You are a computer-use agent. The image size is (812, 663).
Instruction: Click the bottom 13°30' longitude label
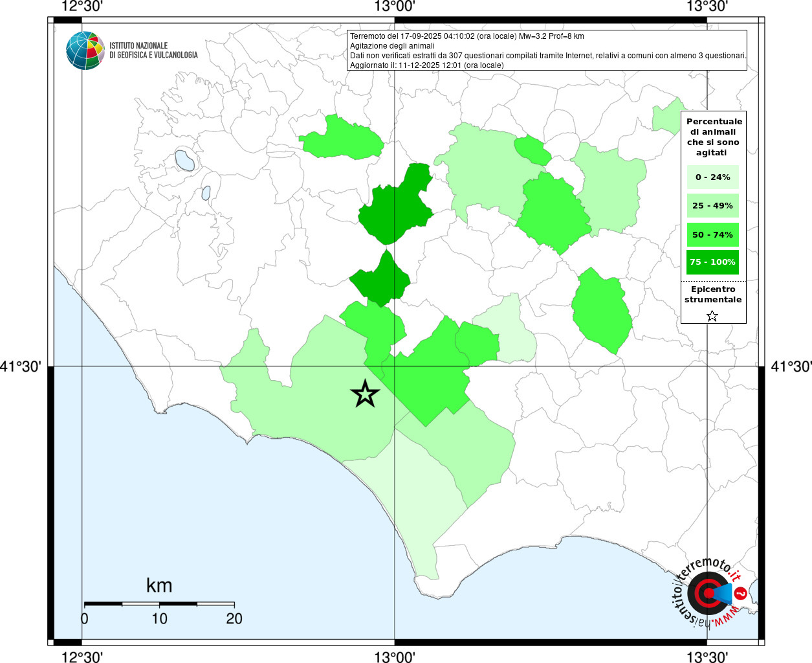(x=708, y=657)
